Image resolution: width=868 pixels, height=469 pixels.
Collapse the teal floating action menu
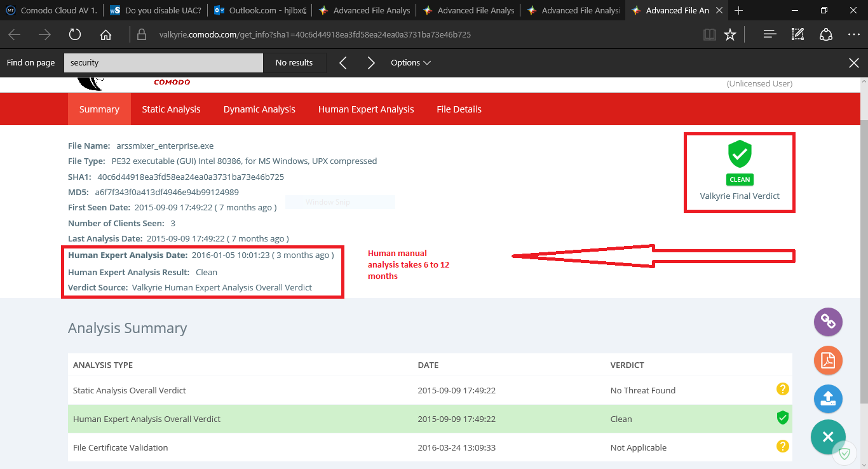click(x=828, y=437)
